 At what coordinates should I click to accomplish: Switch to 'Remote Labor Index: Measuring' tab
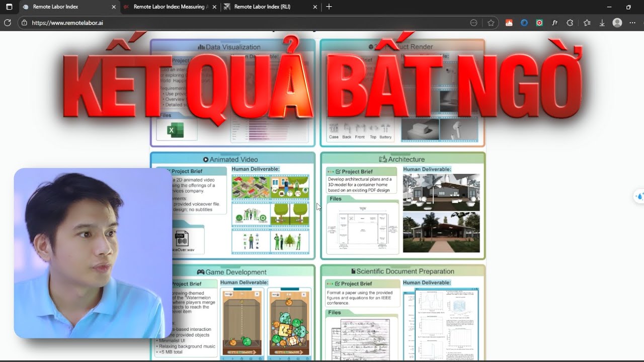pos(169,7)
